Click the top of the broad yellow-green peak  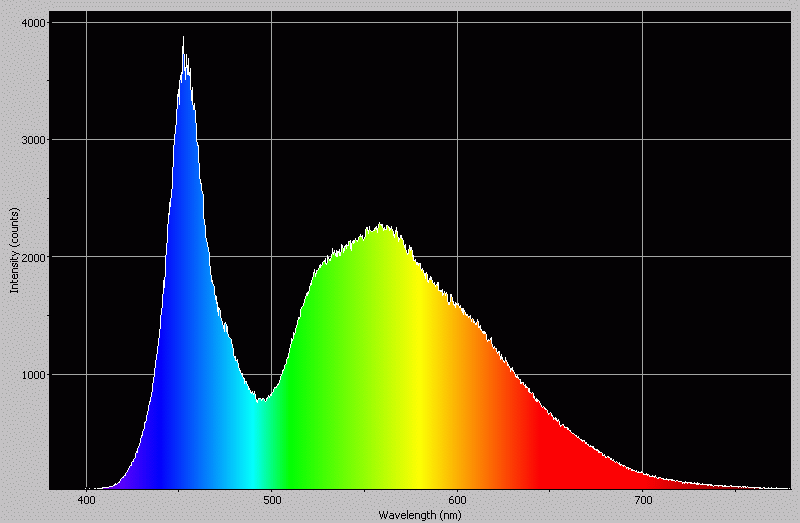[x=380, y=226]
